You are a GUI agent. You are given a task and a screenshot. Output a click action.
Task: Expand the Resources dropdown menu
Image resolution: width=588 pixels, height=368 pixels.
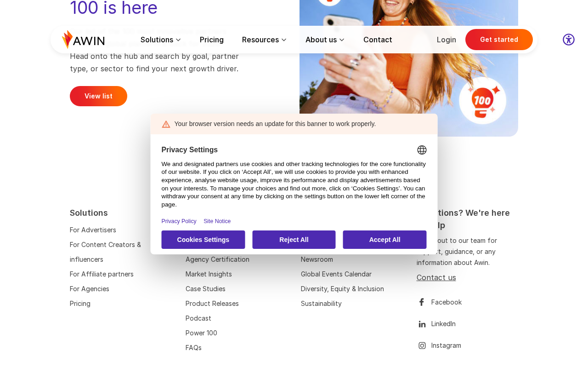(264, 40)
